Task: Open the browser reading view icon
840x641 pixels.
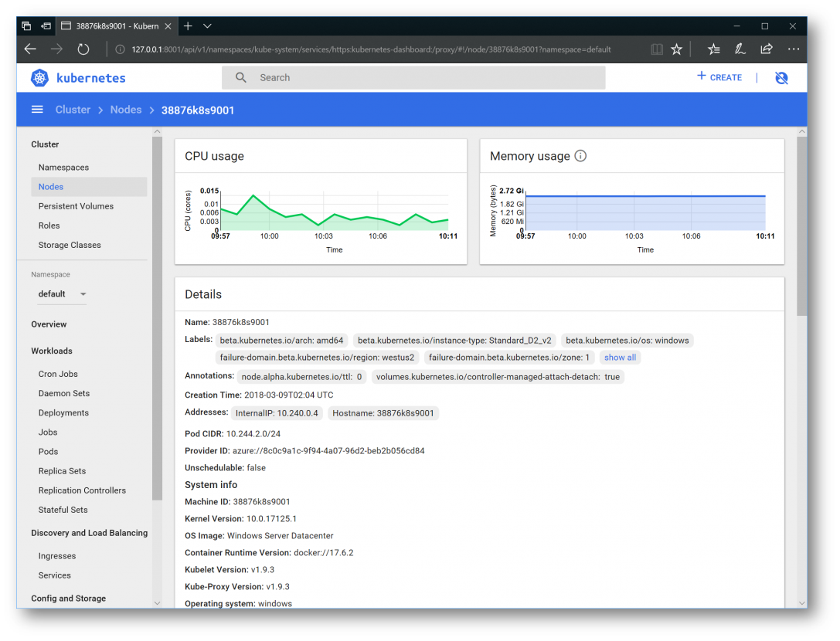Action: (x=657, y=49)
